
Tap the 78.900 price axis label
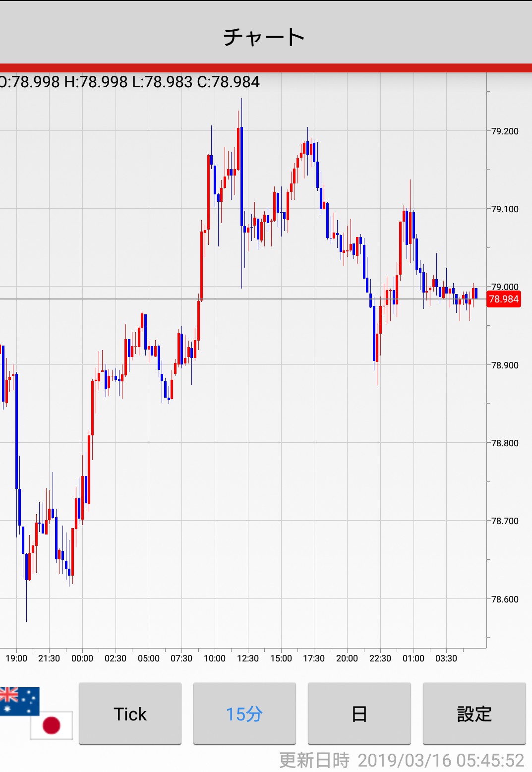(x=505, y=365)
